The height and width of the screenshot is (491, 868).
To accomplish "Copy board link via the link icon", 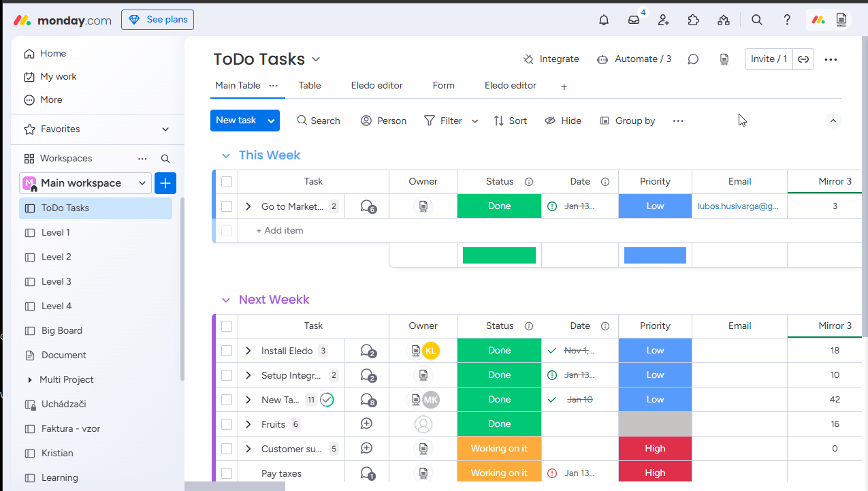I will pyautogui.click(x=803, y=59).
